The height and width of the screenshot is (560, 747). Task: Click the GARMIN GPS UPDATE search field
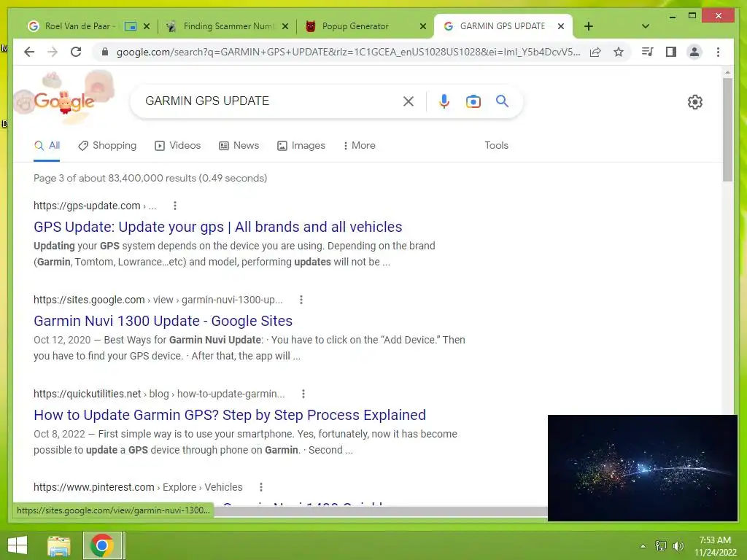[x=269, y=101]
